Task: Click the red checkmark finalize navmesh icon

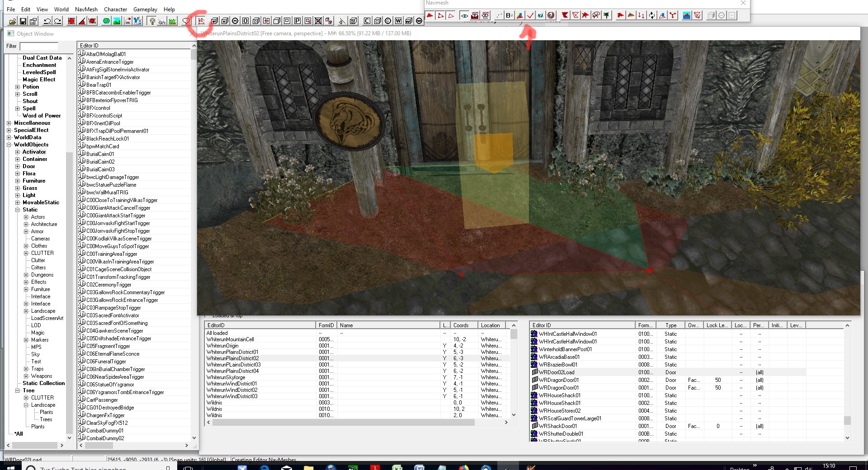Action: coord(530,15)
